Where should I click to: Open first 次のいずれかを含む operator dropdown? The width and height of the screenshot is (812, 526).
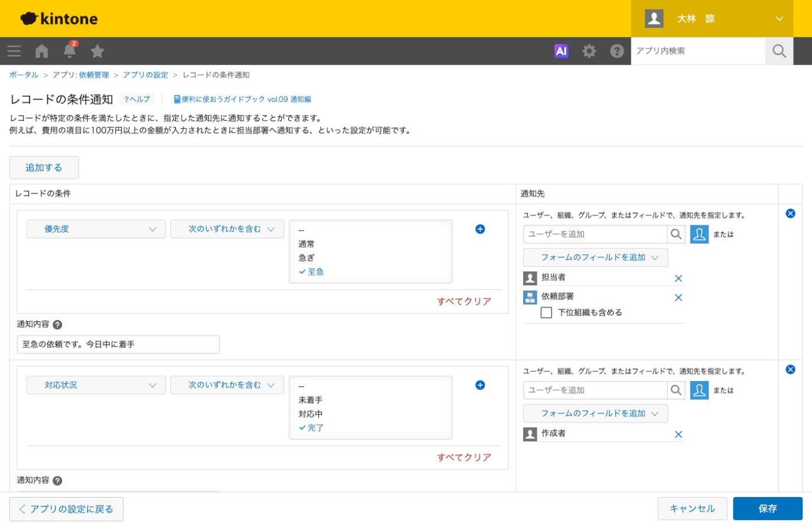click(x=227, y=229)
